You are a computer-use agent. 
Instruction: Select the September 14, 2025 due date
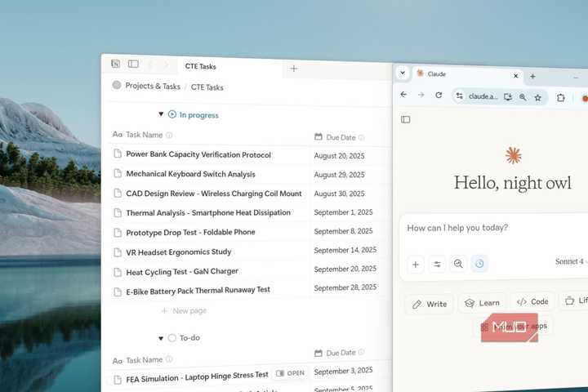click(345, 250)
